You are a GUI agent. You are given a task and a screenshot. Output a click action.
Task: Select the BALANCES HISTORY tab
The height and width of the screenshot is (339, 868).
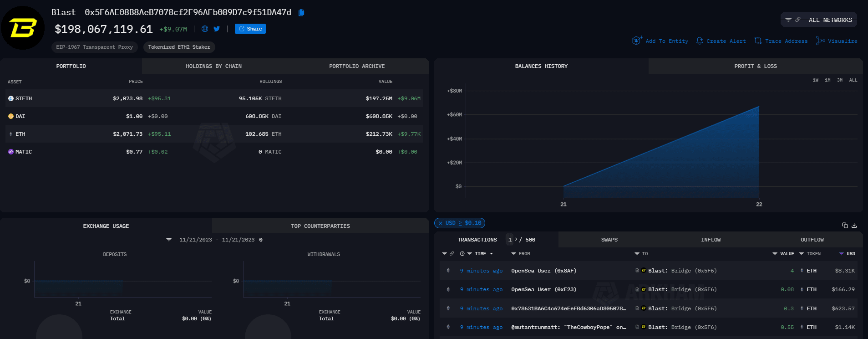point(541,66)
